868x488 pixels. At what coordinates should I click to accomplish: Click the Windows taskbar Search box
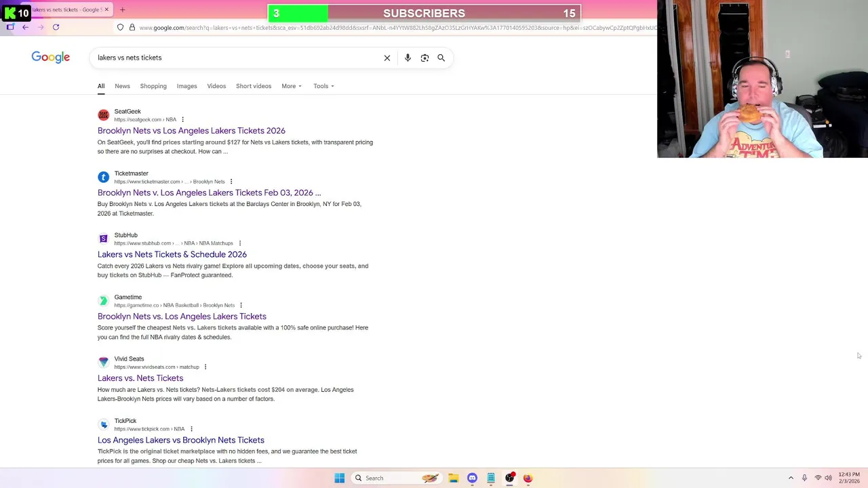coord(397,478)
